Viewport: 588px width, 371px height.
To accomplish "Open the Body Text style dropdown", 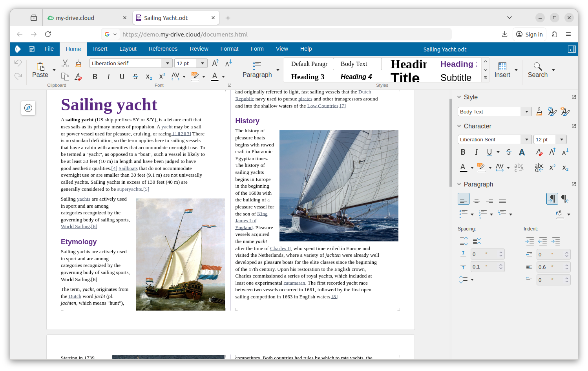I will [x=526, y=112].
